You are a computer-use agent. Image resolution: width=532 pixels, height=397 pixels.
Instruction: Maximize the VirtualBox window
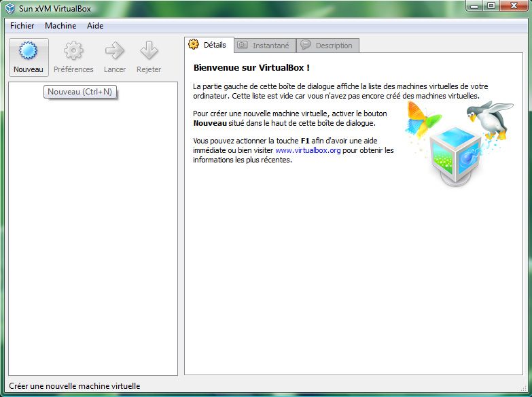coord(491,5)
